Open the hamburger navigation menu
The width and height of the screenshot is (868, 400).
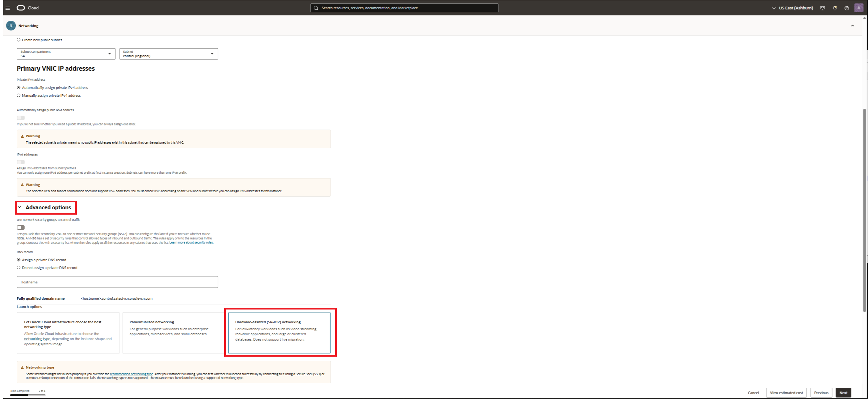(8, 8)
